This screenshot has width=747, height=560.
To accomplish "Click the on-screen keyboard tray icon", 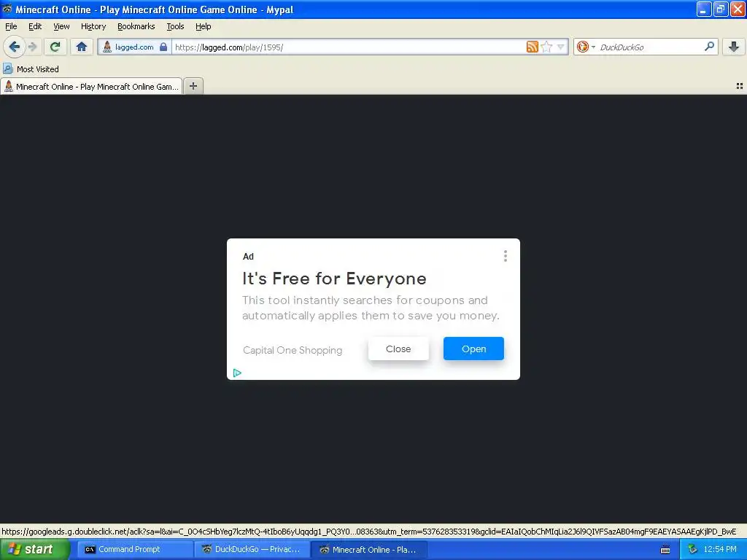I will coord(665,550).
